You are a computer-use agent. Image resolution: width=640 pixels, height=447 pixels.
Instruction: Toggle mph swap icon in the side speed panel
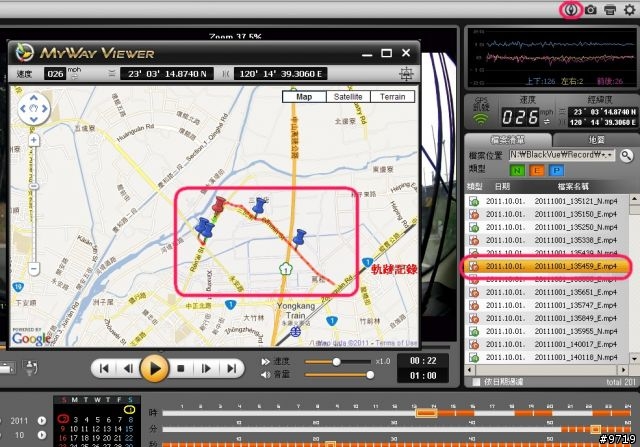click(x=547, y=122)
